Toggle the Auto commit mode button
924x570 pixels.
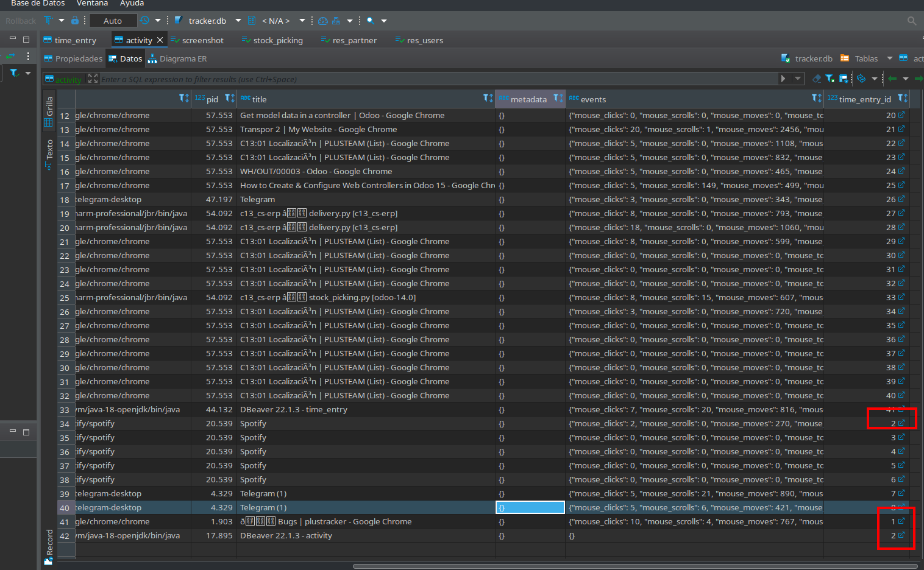(113, 21)
